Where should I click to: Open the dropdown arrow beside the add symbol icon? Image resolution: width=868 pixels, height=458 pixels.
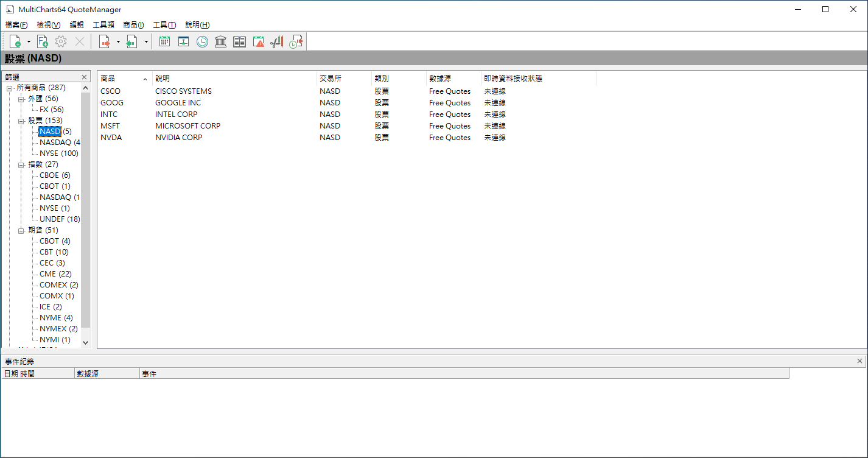point(29,41)
